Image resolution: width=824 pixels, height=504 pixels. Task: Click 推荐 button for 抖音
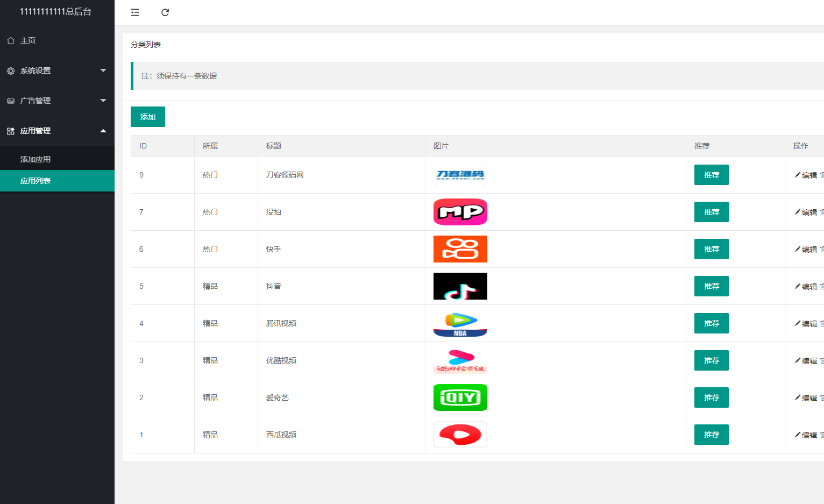point(712,286)
